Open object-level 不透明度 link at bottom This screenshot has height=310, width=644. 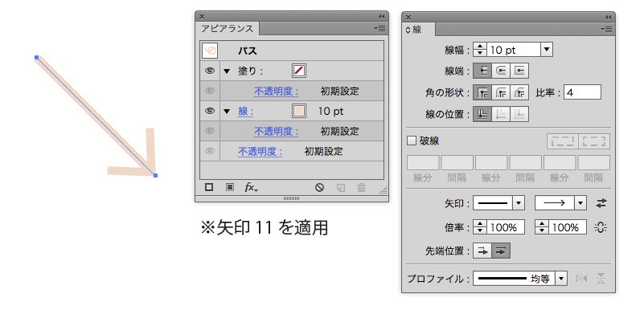click(260, 151)
